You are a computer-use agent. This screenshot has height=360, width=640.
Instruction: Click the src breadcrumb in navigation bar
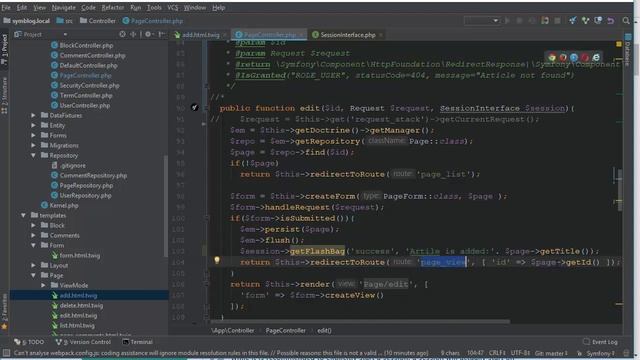[x=65, y=20]
